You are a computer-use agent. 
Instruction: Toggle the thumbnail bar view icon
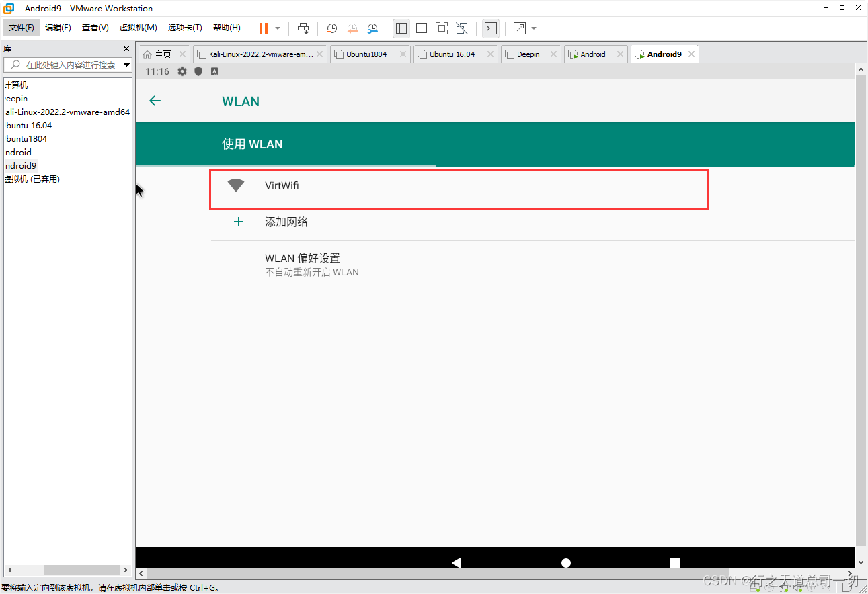click(x=422, y=28)
